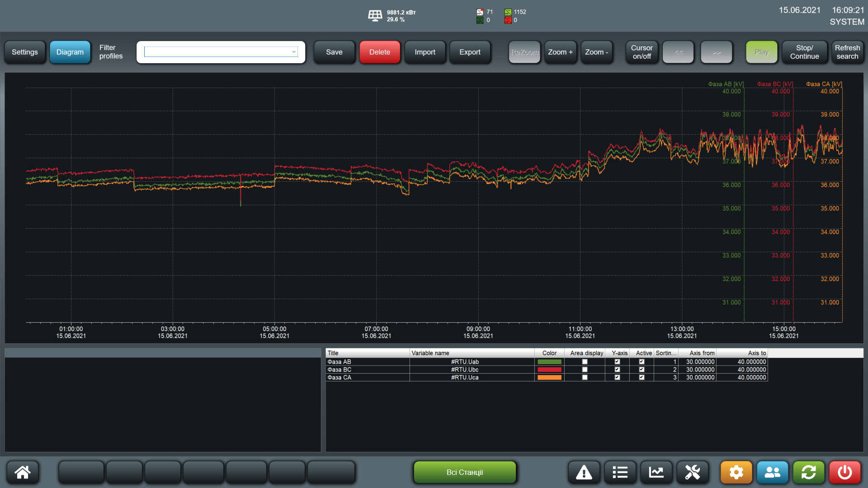
Task: Click Cursor on/off to toggle cursor
Action: click(642, 52)
